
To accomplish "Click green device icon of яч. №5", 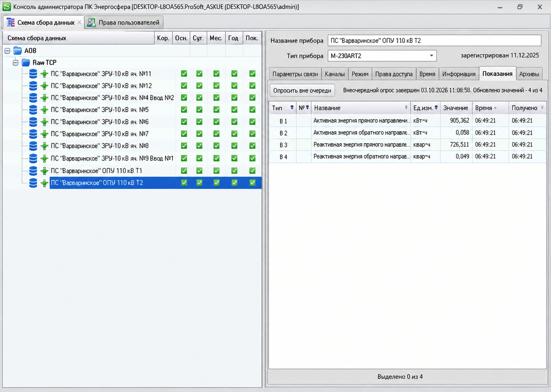I will click(x=44, y=110).
